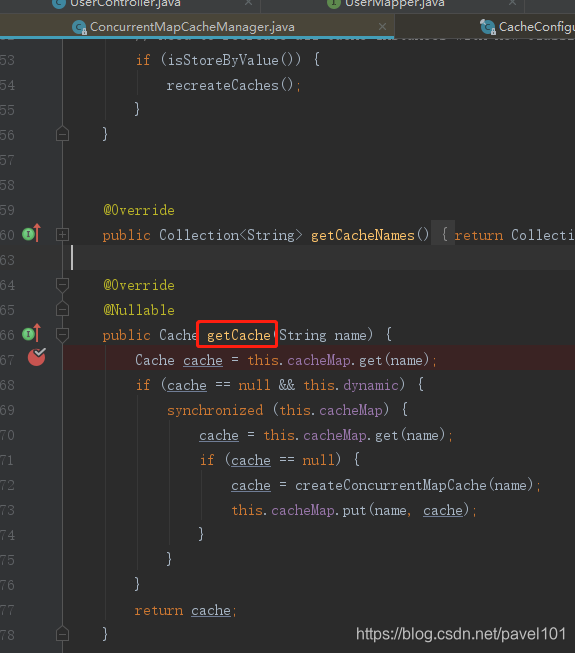Open the UserController.java tab
The width and height of the screenshot is (575, 653).
tap(125, 3)
